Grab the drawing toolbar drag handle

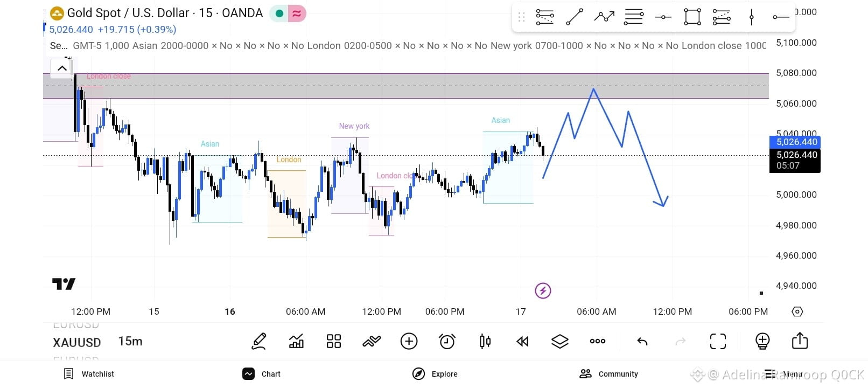[521, 17]
